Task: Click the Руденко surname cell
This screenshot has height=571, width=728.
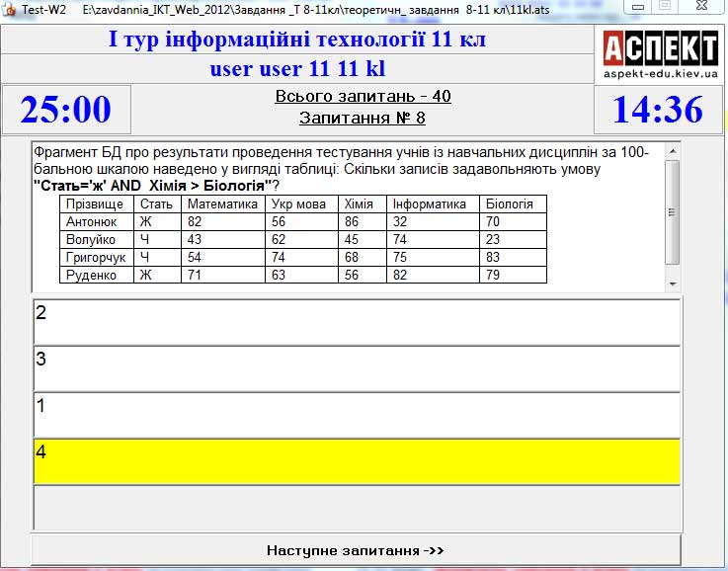Action: click(96, 275)
